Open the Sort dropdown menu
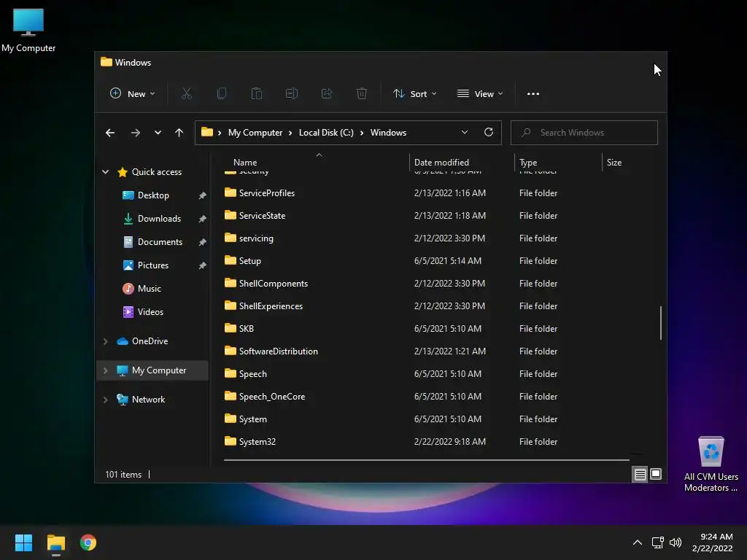The height and width of the screenshot is (560, 747). pos(414,94)
